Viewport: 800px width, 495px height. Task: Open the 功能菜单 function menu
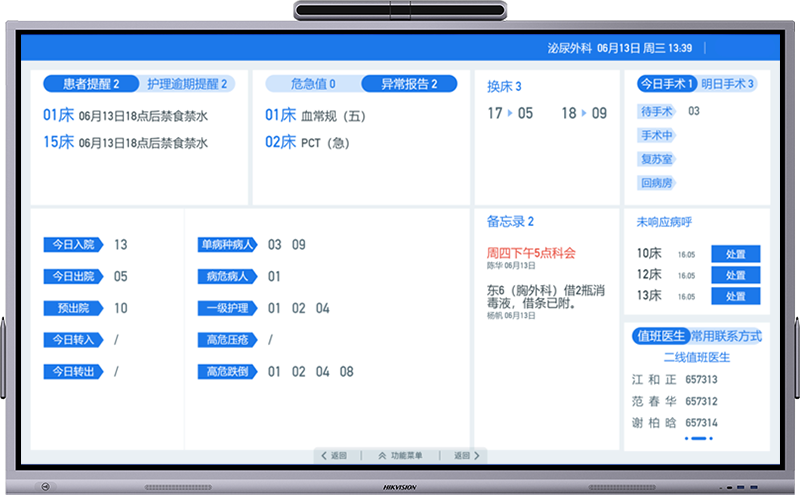coord(399,456)
